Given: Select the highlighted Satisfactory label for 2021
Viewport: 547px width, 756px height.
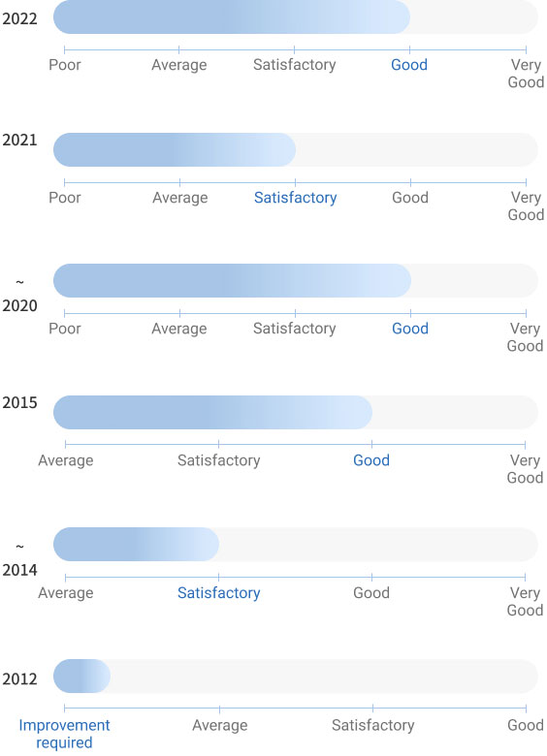Looking at the screenshot, I should 295,198.
